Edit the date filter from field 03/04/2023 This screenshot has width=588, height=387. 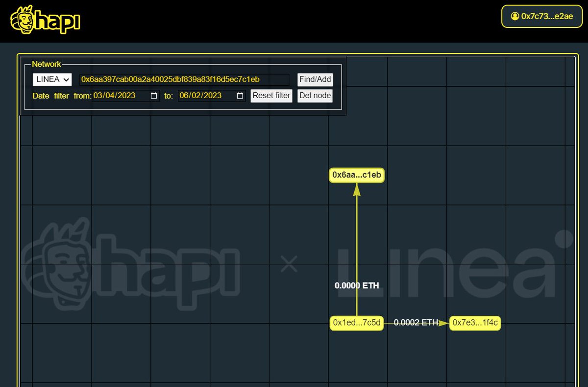(126, 96)
